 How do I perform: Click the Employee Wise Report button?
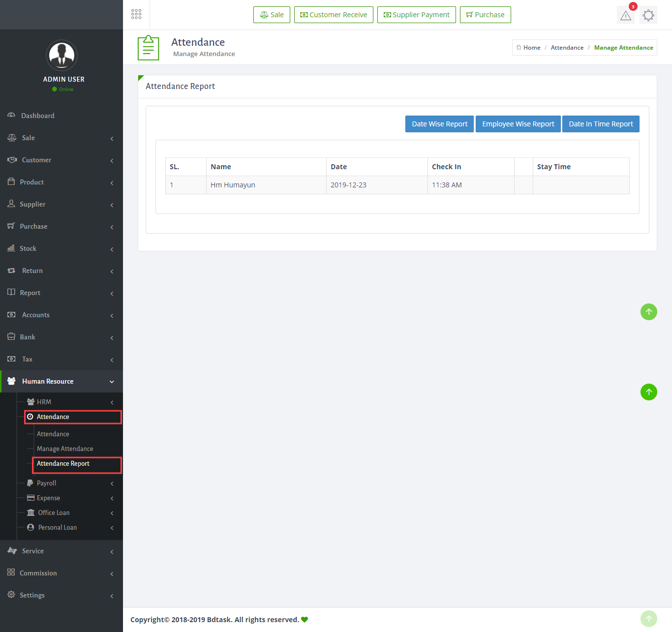tap(518, 124)
